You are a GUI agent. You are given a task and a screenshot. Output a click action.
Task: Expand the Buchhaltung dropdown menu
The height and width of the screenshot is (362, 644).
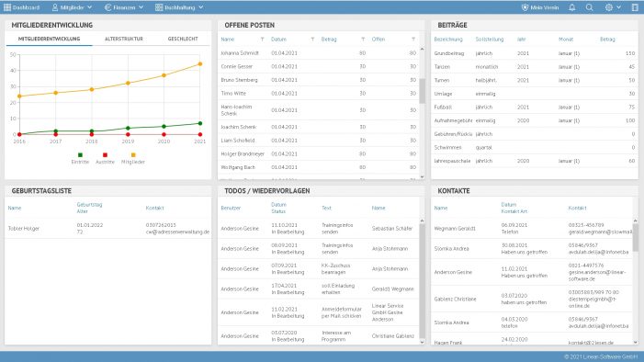[179, 7]
